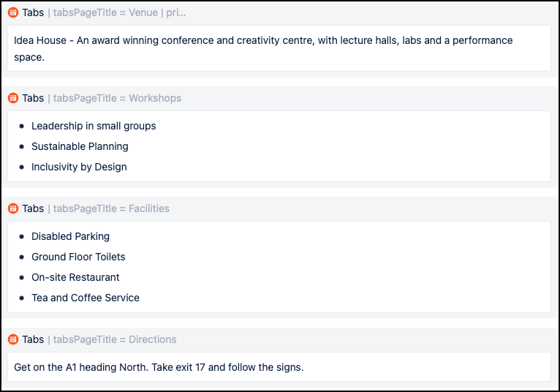This screenshot has height=392, width=560.
Task: Click the Tabs macro icon for Facilities
Action: tap(13, 208)
